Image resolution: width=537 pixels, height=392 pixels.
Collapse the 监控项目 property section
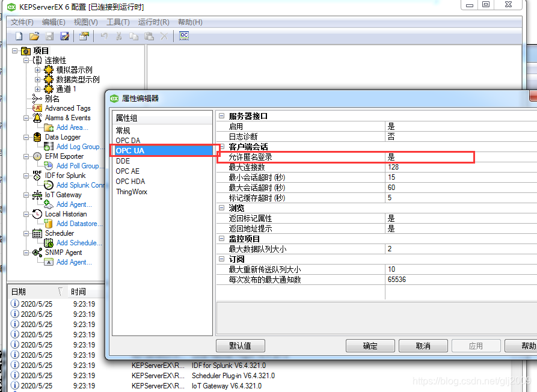point(221,238)
